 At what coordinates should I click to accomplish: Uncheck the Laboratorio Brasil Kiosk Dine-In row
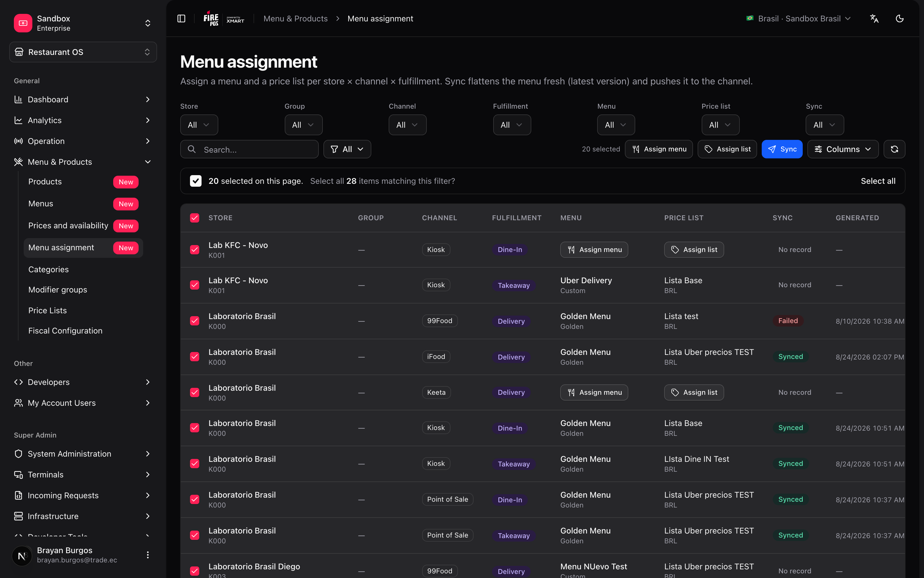pyautogui.click(x=195, y=428)
